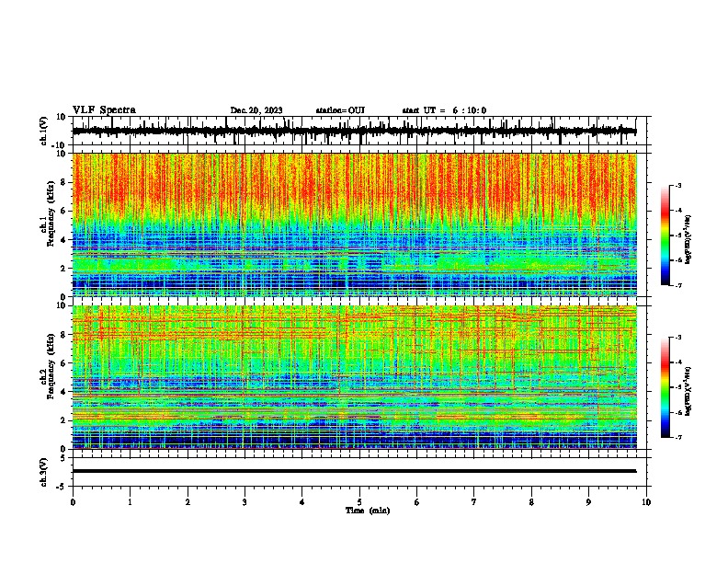
Task: Click the ch.1 spectrogram color scale bar
Action: coord(665,236)
